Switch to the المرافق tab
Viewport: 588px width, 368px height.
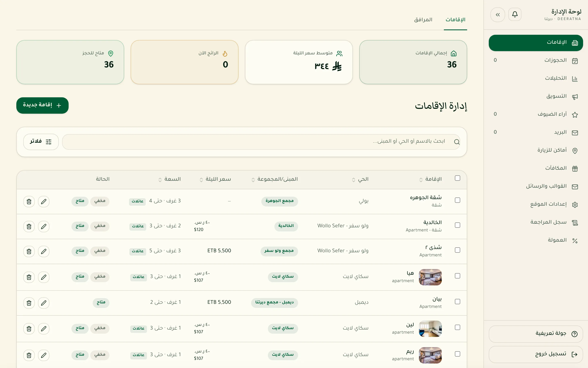pos(423,20)
